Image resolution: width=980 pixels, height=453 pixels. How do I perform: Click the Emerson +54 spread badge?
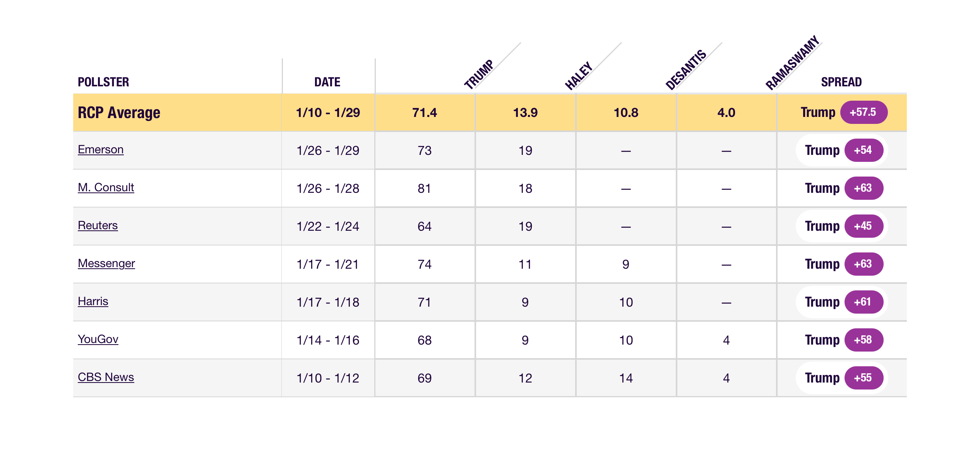(x=863, y=150)
